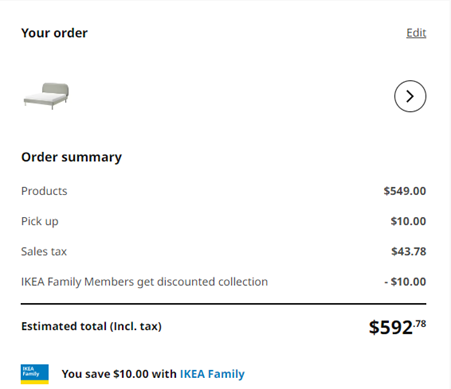This screenshot has height=389, width=451.
Task: Click the Pick up label
Action: pyautogui.click(x=40, y=221)
